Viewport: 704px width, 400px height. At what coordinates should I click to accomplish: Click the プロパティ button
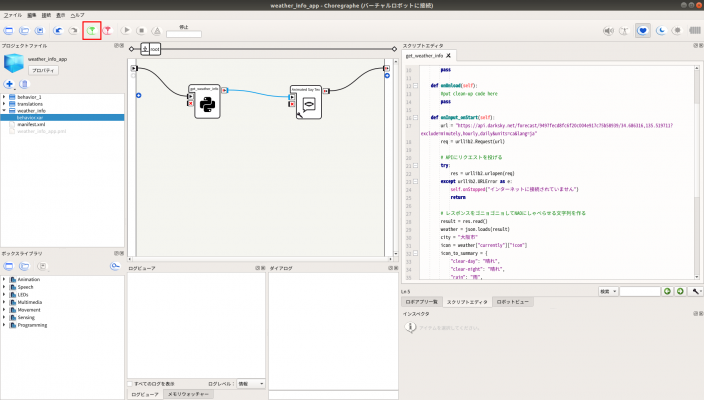pyautogui.click(x=43, y=71)
